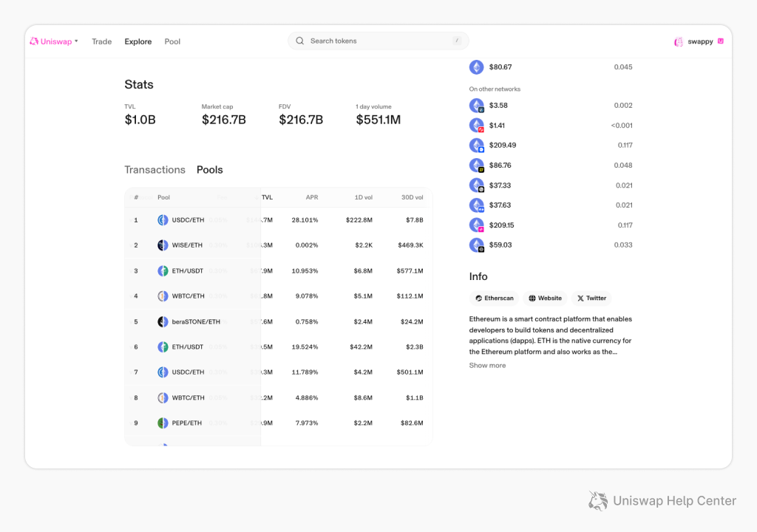Click WBTC/ETH pool icon in row 8
Viewport: 757px width, 532px height.
coord(163,398)
